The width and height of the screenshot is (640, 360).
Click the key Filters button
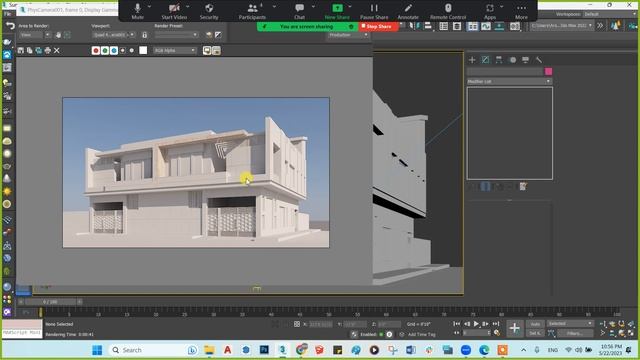click(575, 333)
